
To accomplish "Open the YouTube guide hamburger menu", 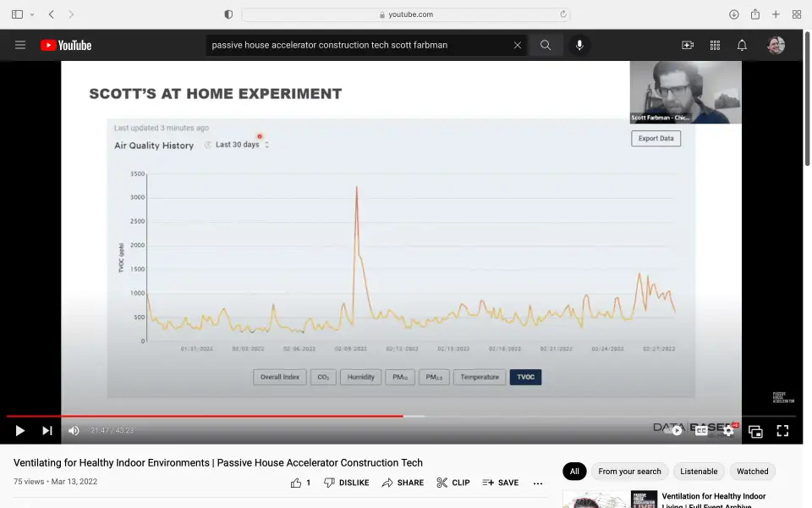I will [20, 45].
